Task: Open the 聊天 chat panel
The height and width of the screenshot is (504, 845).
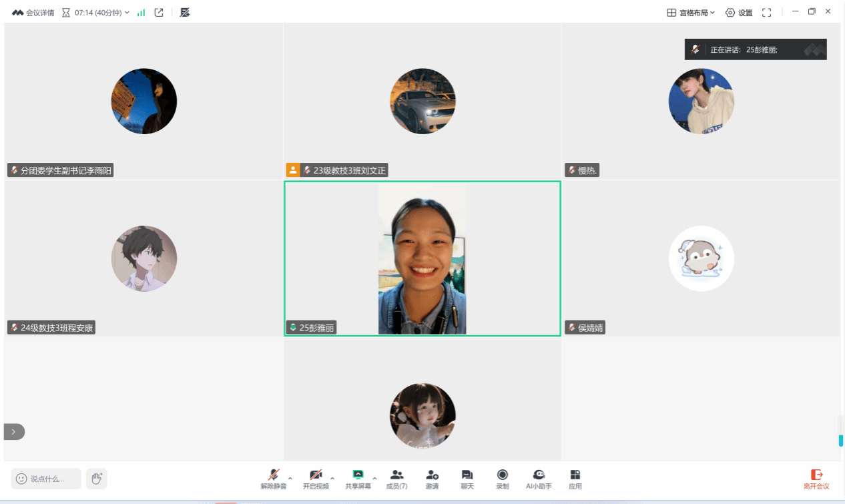Action: click(x=467, y=479)
